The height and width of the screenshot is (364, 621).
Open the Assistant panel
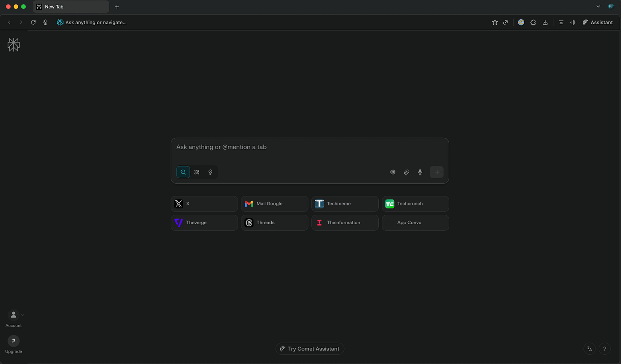[x=598, y=22]
